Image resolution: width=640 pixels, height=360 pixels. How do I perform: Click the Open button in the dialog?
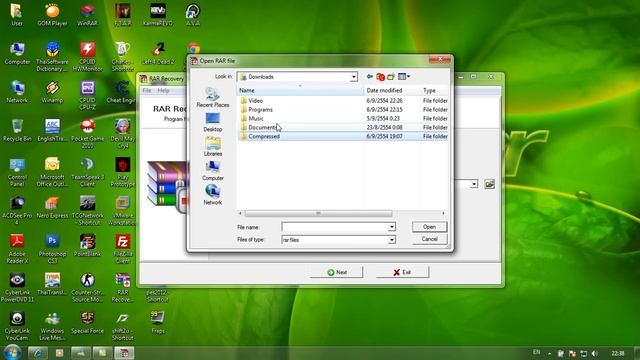pyautogui.click(x=429, y=227)
